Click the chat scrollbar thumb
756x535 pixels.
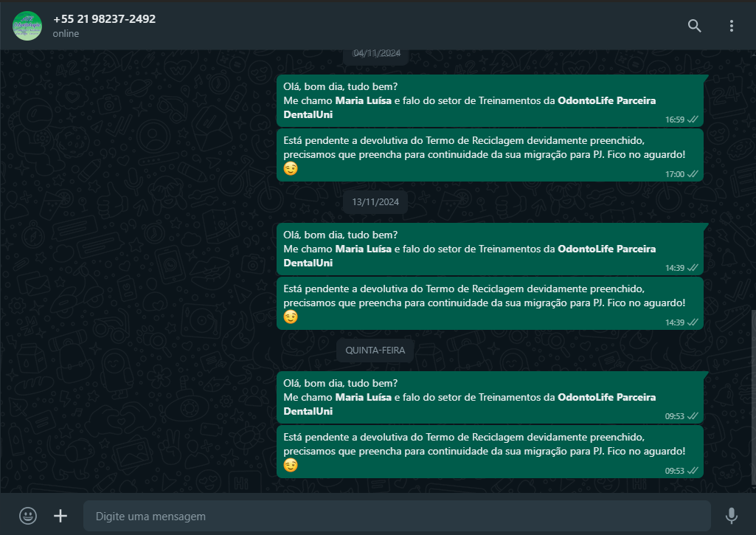pos(753,397)
